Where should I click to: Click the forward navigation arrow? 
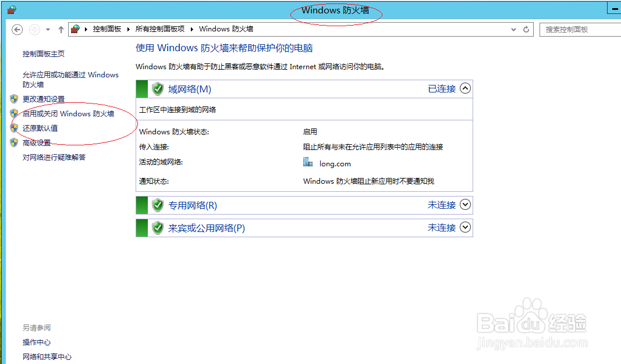(x=35, y=30)
